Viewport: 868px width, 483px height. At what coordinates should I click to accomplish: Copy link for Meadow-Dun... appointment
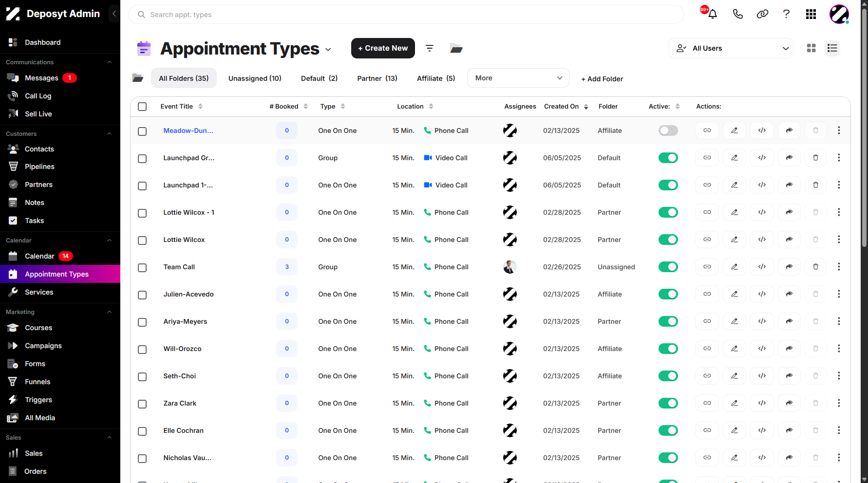point(707,130)
